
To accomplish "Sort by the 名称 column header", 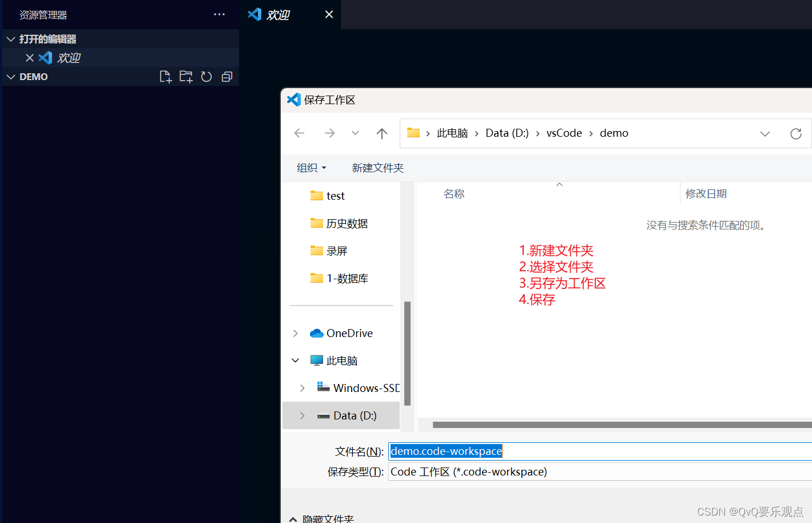I will pos(454,194).
